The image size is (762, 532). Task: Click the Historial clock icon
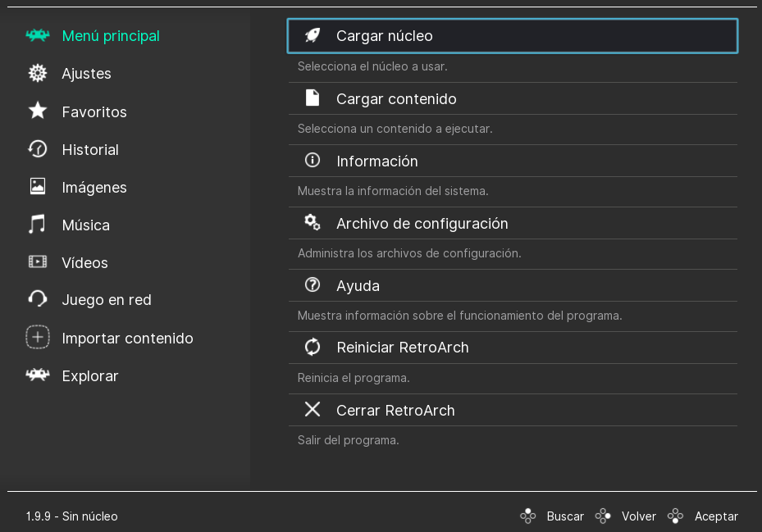pos(38,149)
